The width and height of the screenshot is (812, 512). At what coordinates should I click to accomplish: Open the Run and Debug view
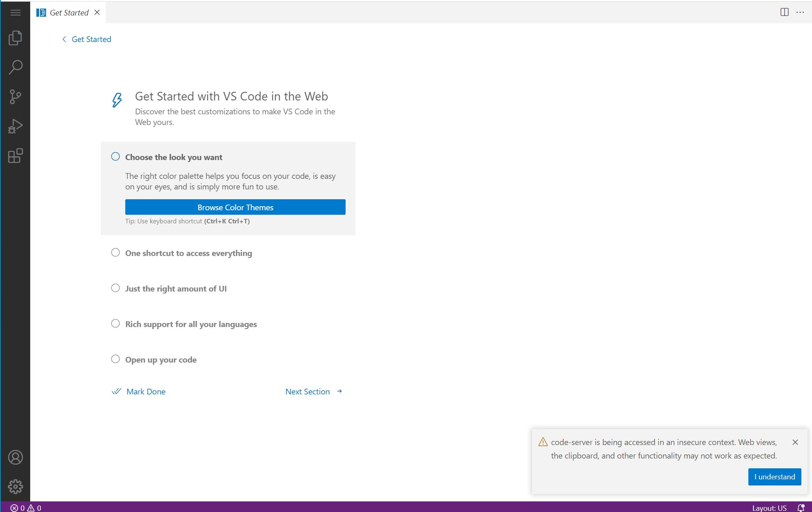point(16,125)
